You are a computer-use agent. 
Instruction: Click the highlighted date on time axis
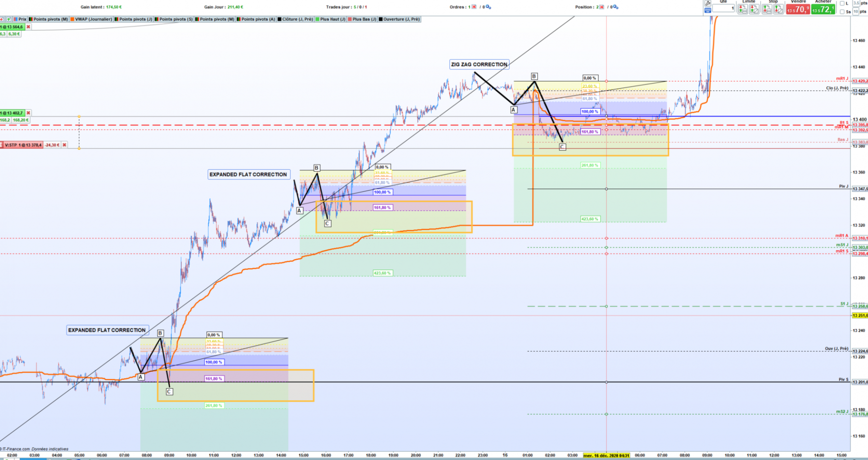coord(606,455)
